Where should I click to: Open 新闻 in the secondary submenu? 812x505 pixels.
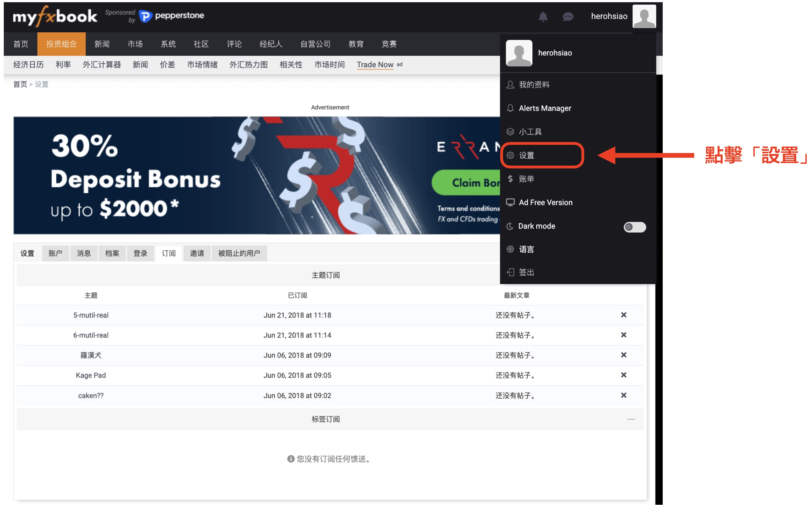[x=140, y=65]
